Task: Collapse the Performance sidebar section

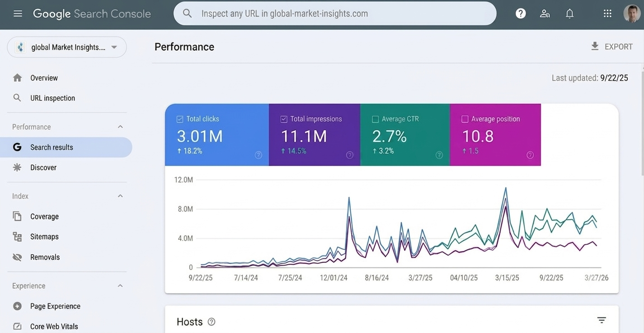Action: (x=120, y=127)
